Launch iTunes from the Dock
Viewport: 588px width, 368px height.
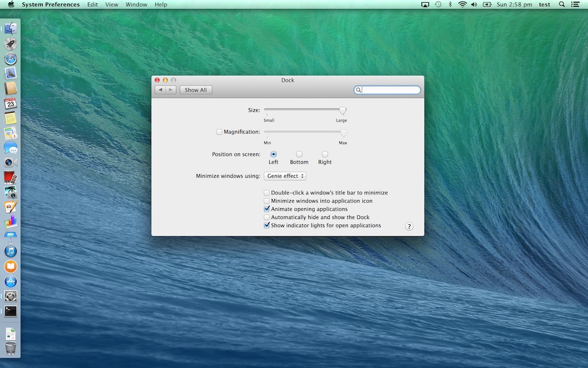click(x=10, y=252)
